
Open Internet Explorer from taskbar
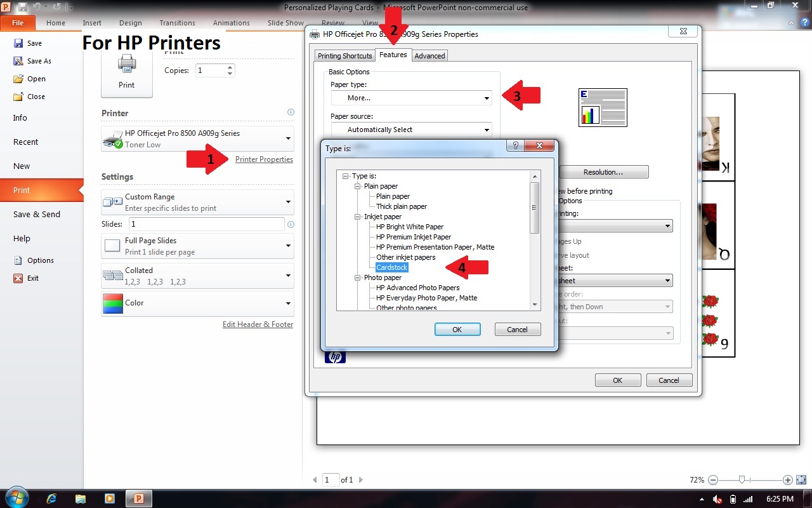52,498
